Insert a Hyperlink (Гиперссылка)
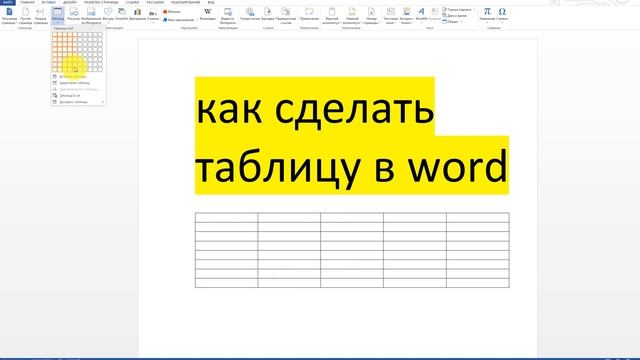640x360 pixels. coord(250,14)
